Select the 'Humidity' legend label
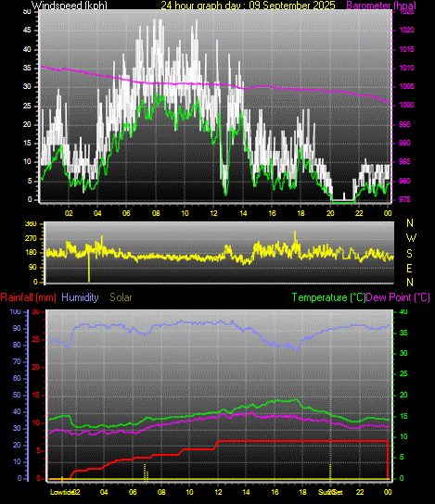 point(80,297)
